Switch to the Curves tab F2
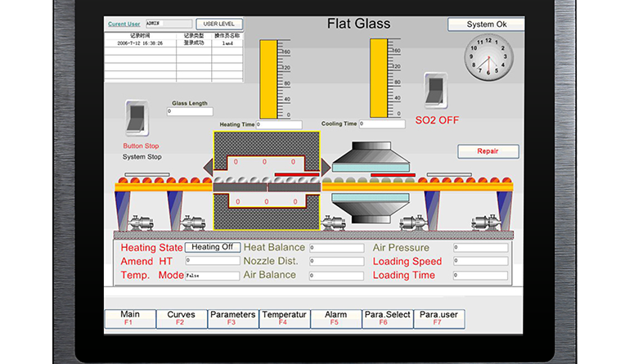This screenshot has width=634, height=364. click(x=181, y=318)
